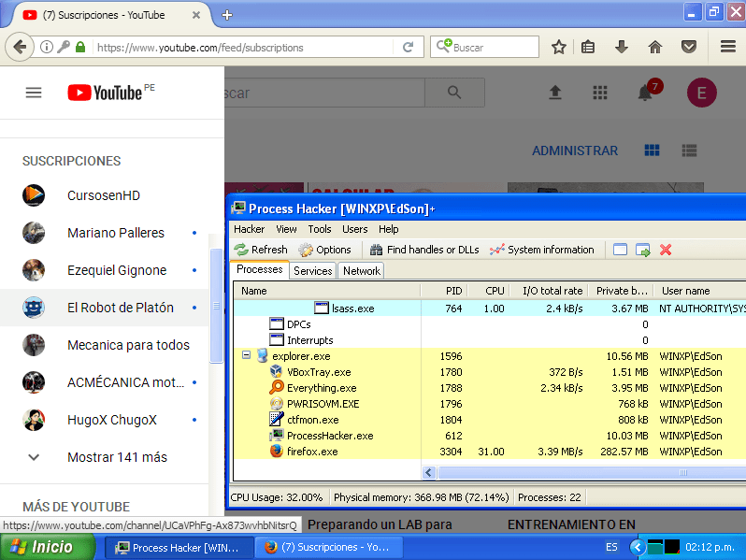Image resolution: width=746 pixels, height=560 pixels.
Task: Click the Inicio start button
Action: 48,547
